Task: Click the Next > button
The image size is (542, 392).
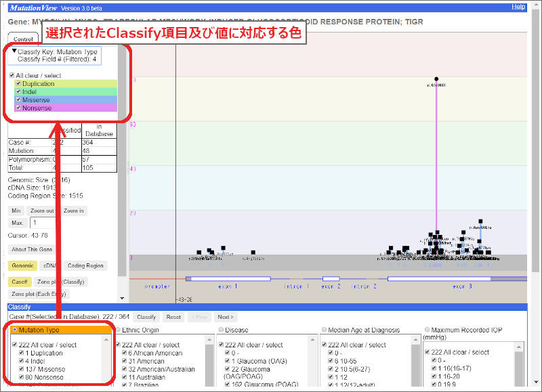Action: coord(224,317)
